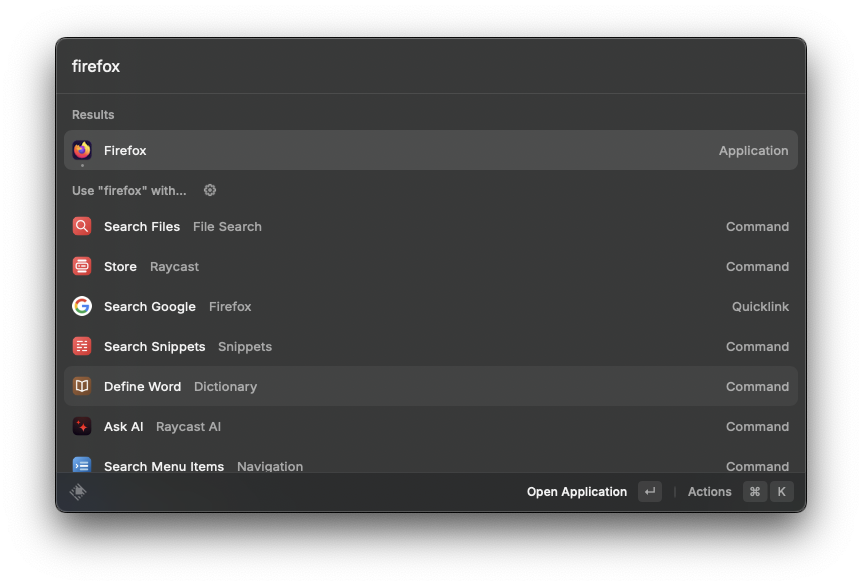Select Search Snippets command row
This screenshot has height=586, width=862.
click(431, 346)
